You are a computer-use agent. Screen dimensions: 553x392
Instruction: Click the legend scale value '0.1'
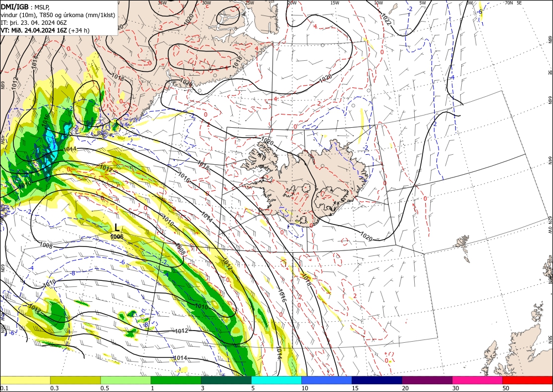click(x=4, y=388)
